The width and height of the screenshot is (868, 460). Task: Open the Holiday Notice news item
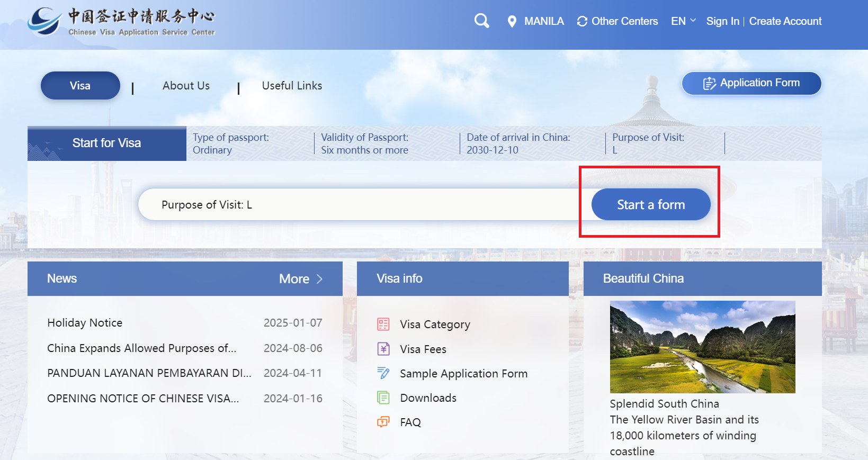click(x=85, y=323)
